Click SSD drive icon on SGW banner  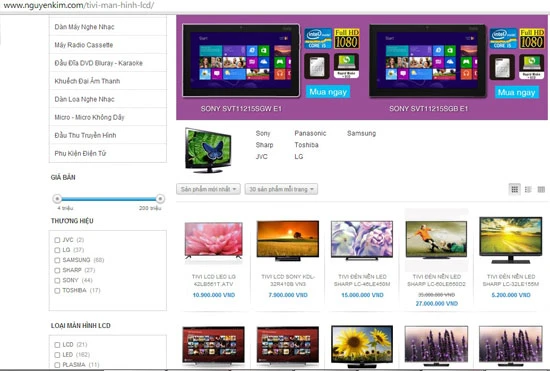[317, 66]
